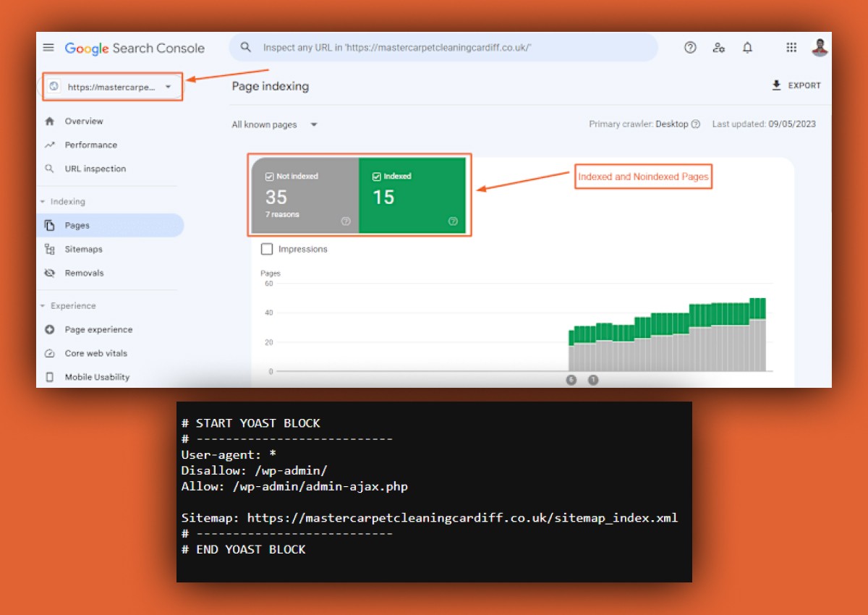
Task: Click the Mobile Usability phone icon
Action: (x=49, y=377)
